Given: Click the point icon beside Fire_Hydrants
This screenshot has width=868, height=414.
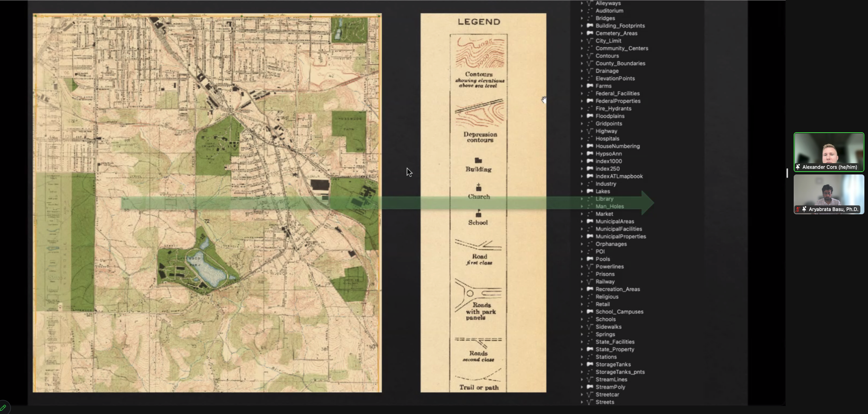Looking at the screenshot, I should click(x=590, y=109).
